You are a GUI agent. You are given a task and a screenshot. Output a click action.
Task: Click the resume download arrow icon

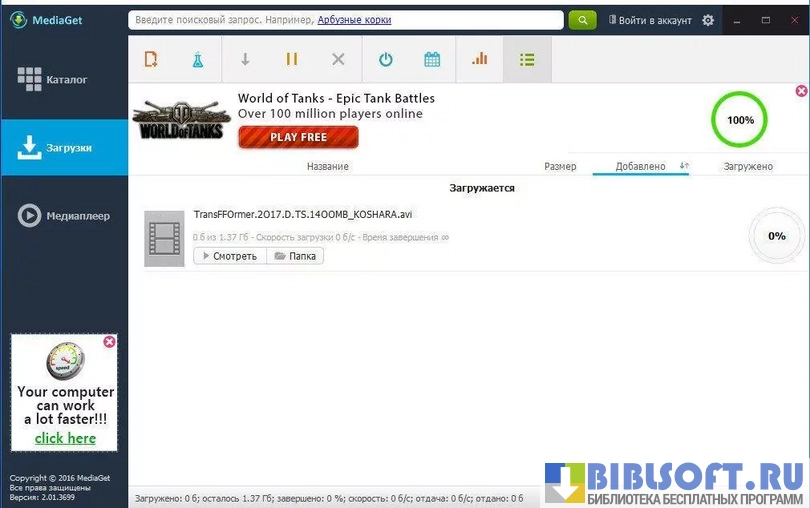(245, 60)
